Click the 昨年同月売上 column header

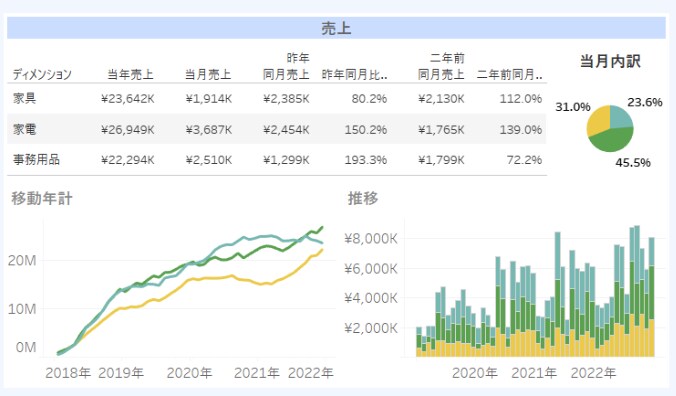[x=286, y=66]
